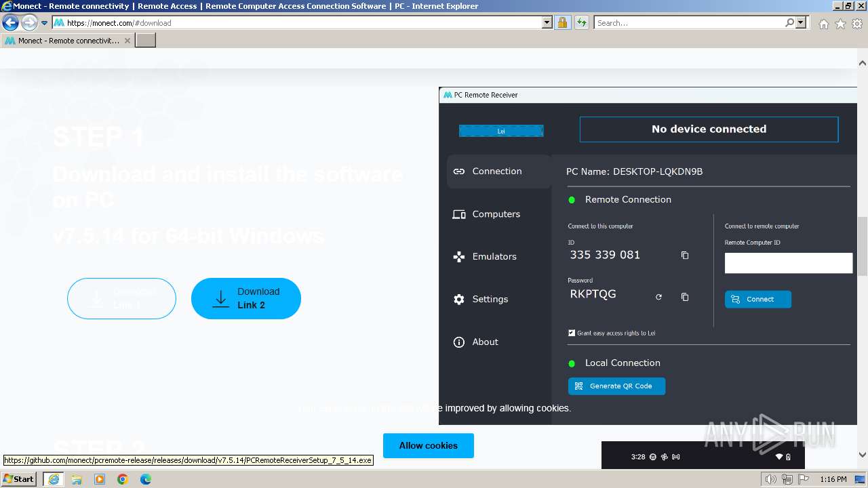Click the volume speaker tray icon

click(x=770, y=479)
